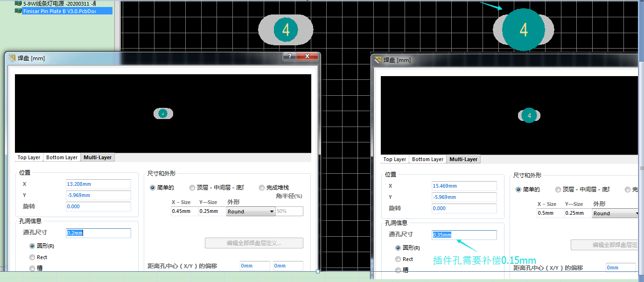Image resolution: width=644 pixels, height=282 pixels.
Task: Click the PcbDoc icon beside Finisar Pin Plate
Action: pos(18,11)
